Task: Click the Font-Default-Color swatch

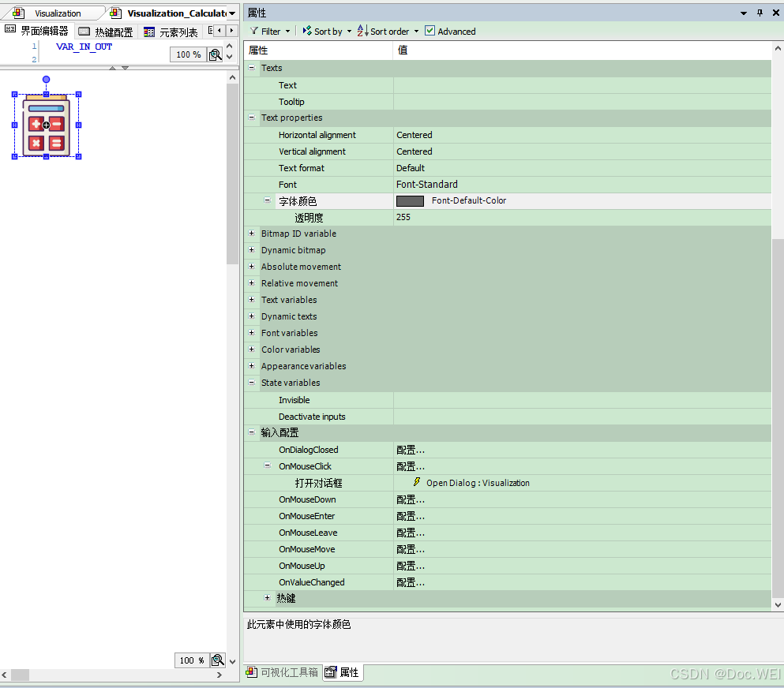Action: pos(410,201)
